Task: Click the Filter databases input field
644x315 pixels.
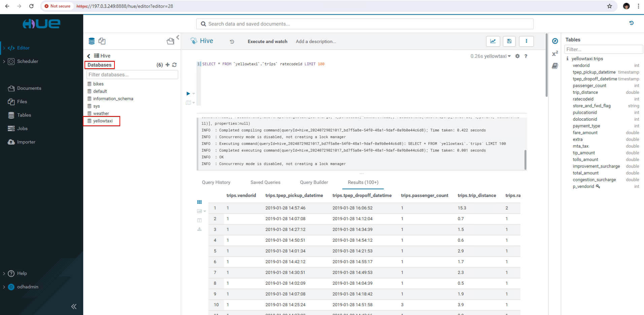Action: coord(132,75)
